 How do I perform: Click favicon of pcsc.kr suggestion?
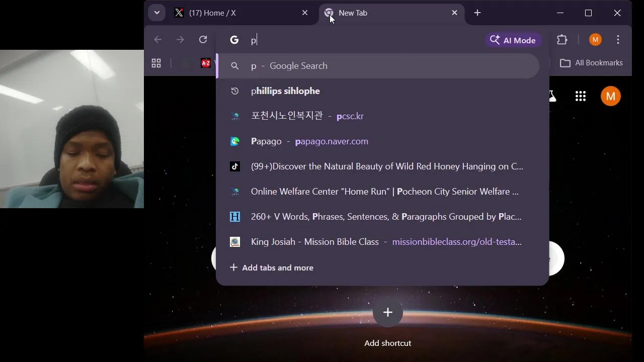(x=235, y=116)
